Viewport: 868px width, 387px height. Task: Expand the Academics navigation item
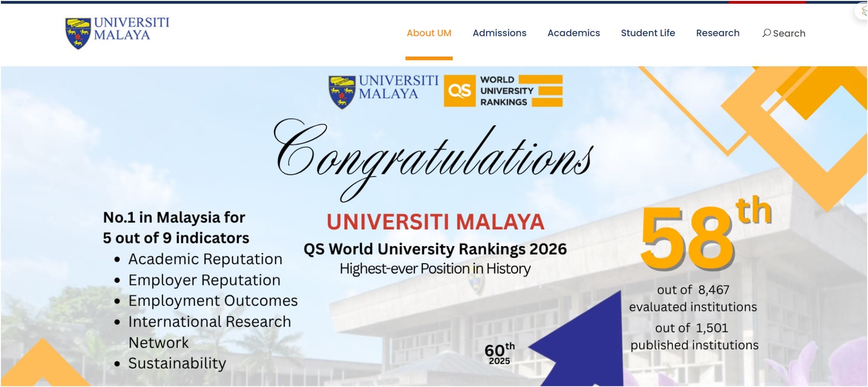pyautogui.click(x=573, y=33)
